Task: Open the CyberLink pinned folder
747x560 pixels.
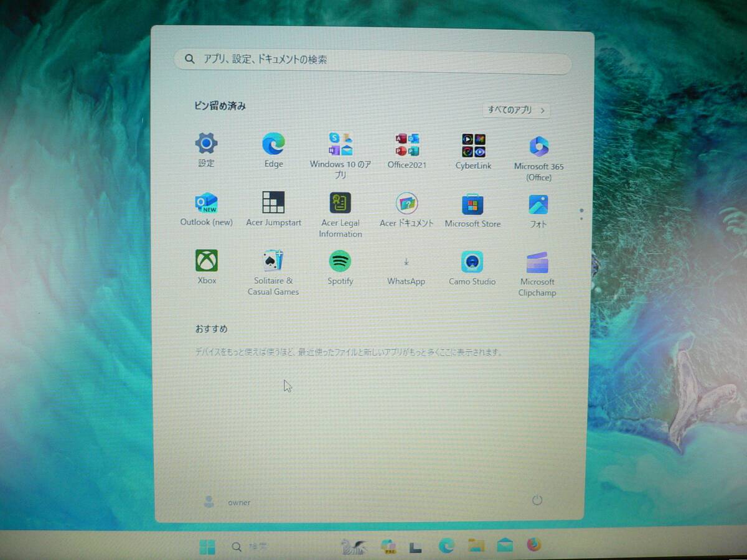Action: (x=473, y=151)
